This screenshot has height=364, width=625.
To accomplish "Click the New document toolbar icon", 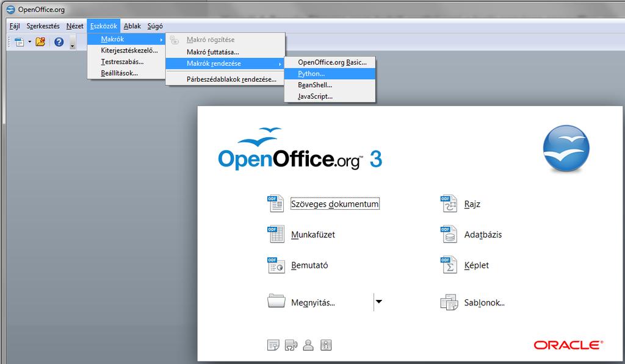I will tap(19, 41).
